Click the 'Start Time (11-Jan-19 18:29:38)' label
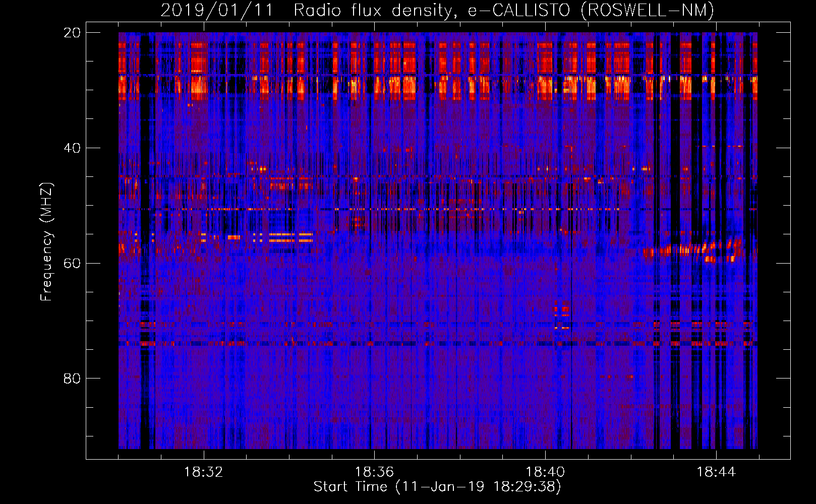Screen dimensions: 816x504 click(x=437, y=487)
